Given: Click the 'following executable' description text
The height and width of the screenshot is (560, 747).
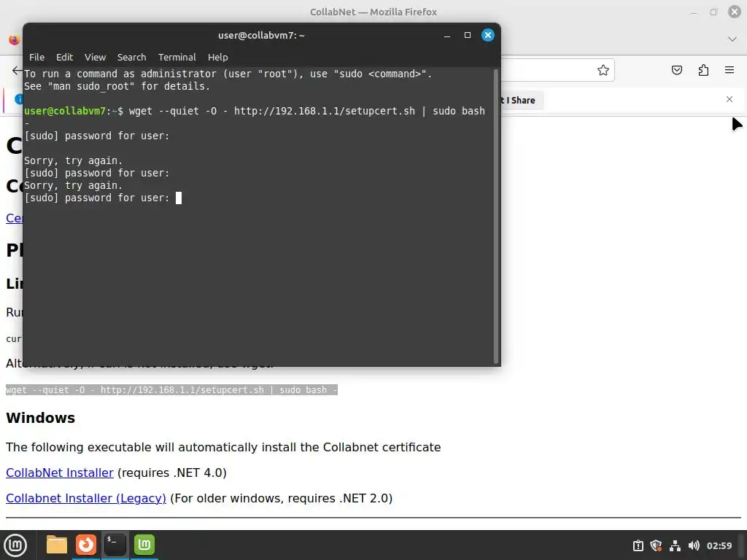Looking at the screenshot, I should (x=223, y=447).
